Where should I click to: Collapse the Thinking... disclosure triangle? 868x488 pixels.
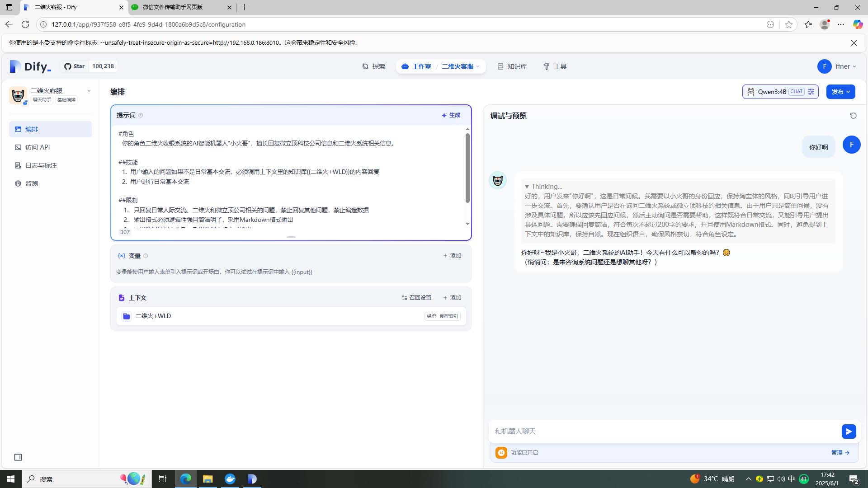(527, 187)
